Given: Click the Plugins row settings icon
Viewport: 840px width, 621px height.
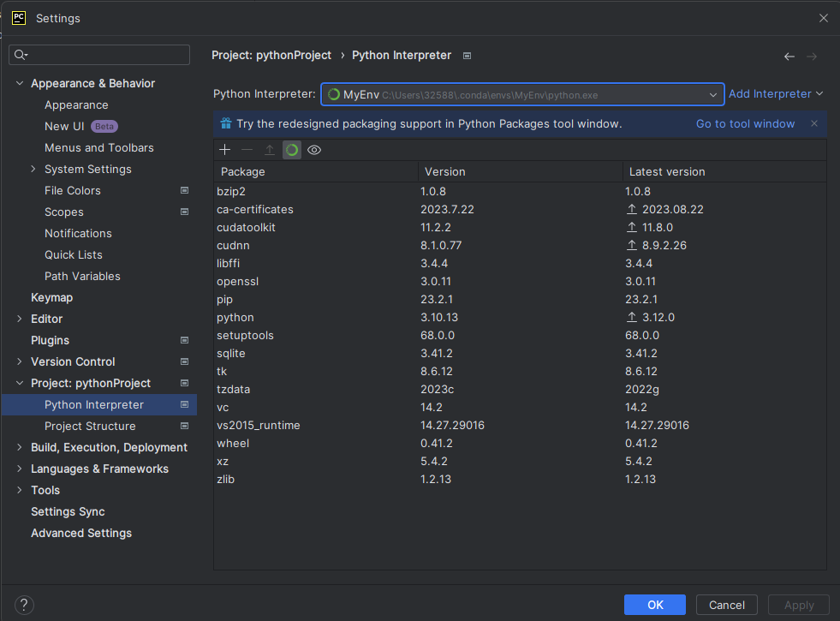Looking at the screenshot, I should click(184, 340).
